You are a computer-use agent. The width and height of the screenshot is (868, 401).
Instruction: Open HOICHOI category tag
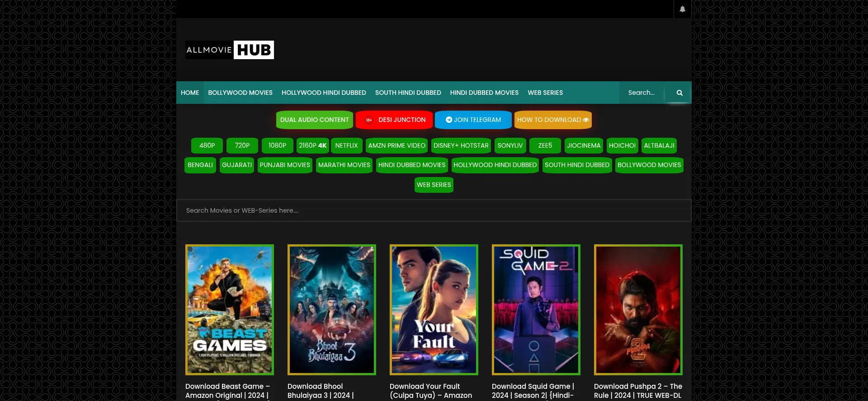pos(623,145)
